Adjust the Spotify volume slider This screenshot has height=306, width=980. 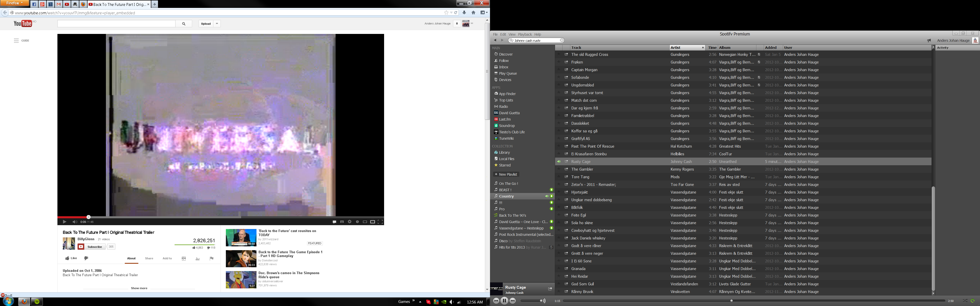click(x=531, y=301)
